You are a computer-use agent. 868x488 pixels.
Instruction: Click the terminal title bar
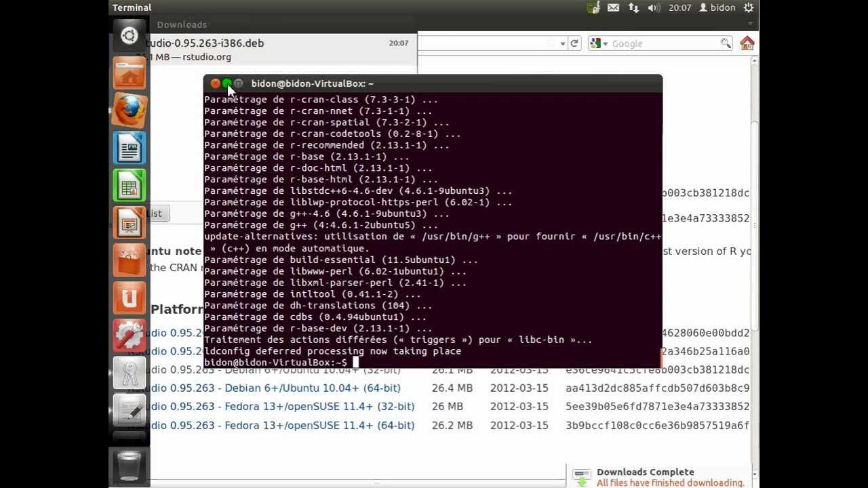click(x=433, y=83)
